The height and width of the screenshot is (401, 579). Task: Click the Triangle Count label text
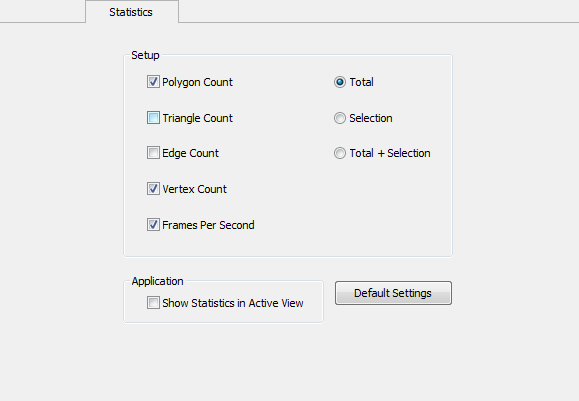pyautogui.click(x=198, y=118)
